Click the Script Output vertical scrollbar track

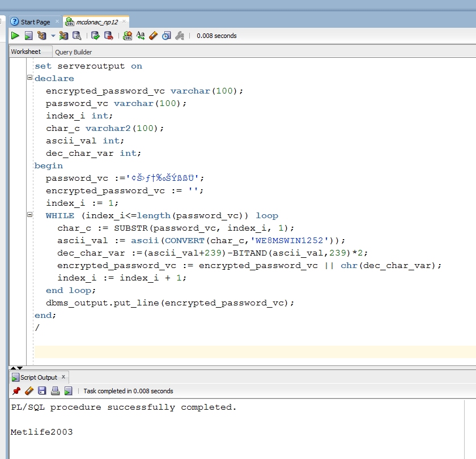[x=470, y=430]
